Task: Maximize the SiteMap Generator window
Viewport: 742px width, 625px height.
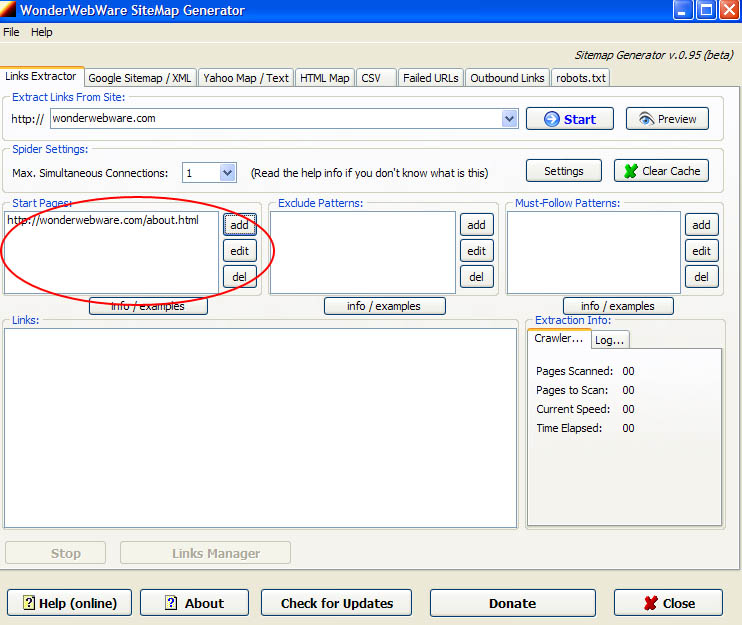Action: pos(706,10)
